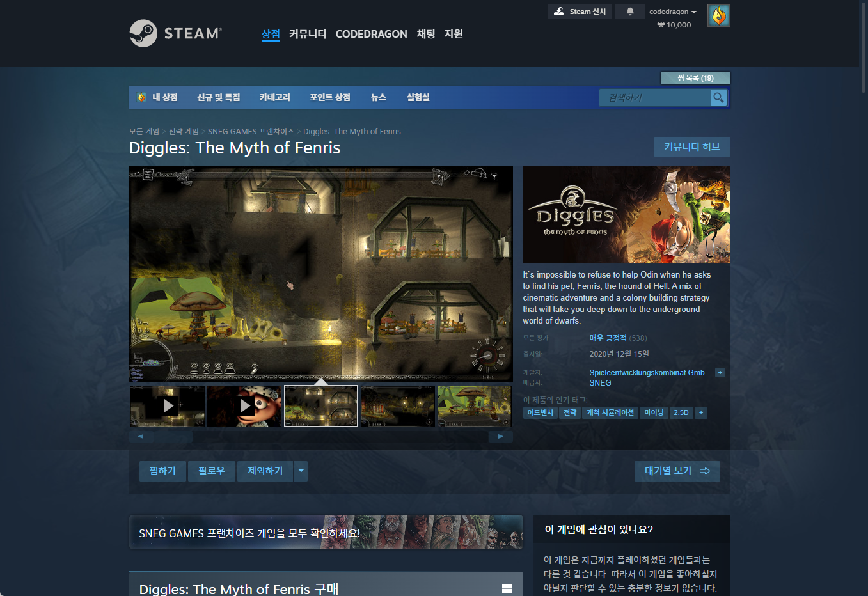This screenshot has height=596, width=868.
Task: Open the 신규 및 특집 tab
Action: (x=219, y=97)
